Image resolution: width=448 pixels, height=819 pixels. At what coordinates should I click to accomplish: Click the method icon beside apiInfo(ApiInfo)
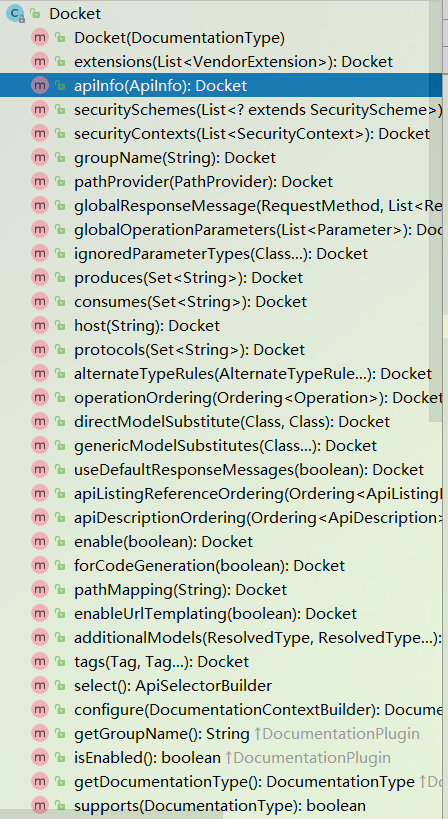pyautogui.click(x=40, y=86)
